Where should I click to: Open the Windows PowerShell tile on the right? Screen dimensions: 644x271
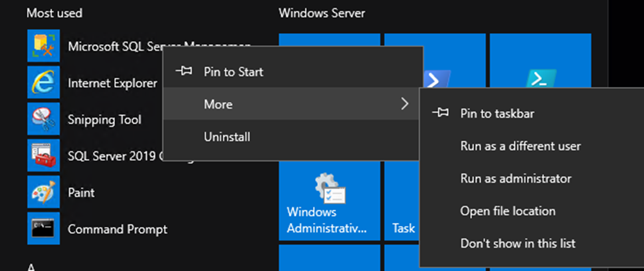(541, 60)
